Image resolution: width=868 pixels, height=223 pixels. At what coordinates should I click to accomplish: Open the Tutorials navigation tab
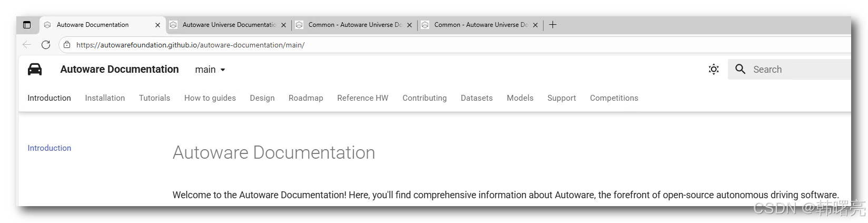[x=154, y=98]
